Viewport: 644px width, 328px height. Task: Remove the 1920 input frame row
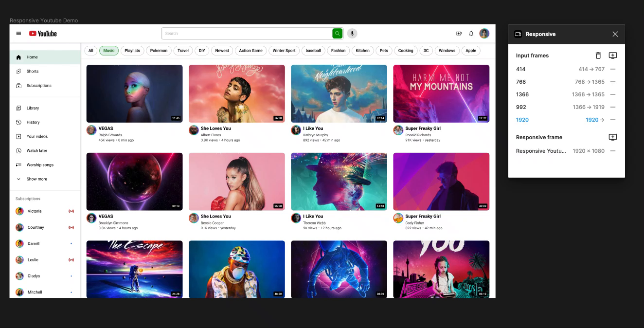click(x=613, y=120)
